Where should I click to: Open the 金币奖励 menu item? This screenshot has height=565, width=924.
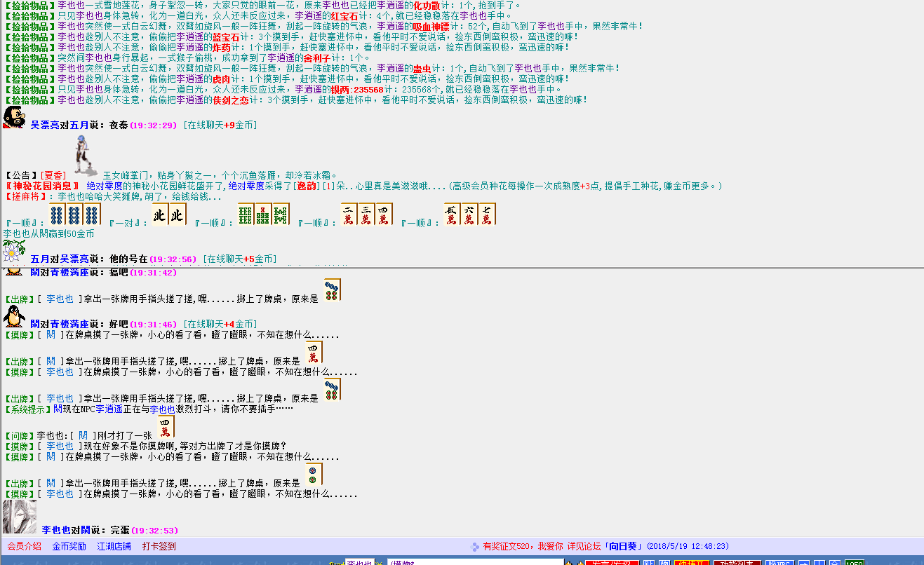click(69, 546)
